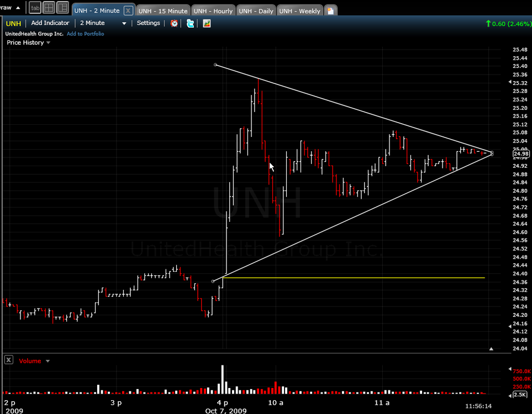
Task: Switch to the UNH - Weekly tab
Action: [x=299, y=11]
